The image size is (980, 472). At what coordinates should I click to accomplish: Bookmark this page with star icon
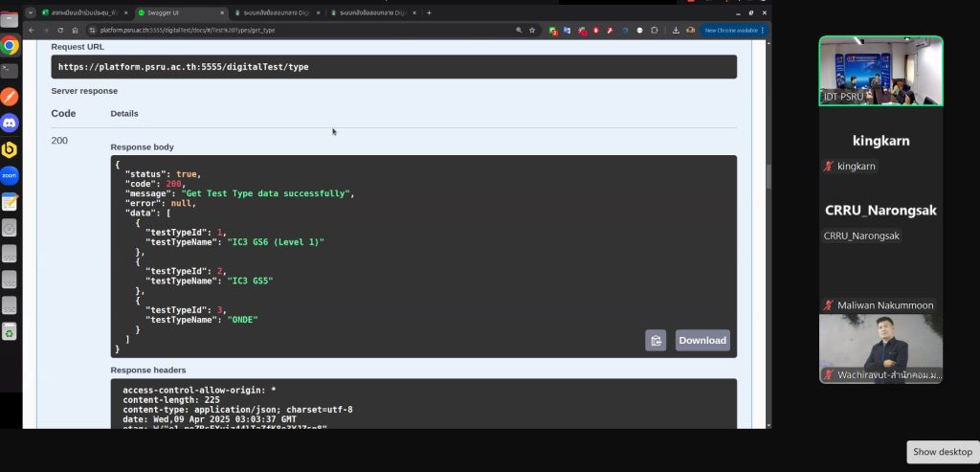(x=532, y=31)
